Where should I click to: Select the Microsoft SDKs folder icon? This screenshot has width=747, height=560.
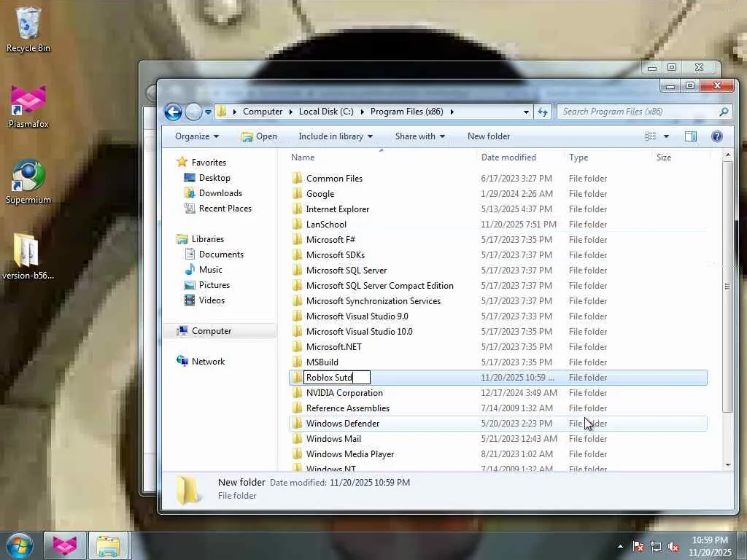(x=298, y=254)
